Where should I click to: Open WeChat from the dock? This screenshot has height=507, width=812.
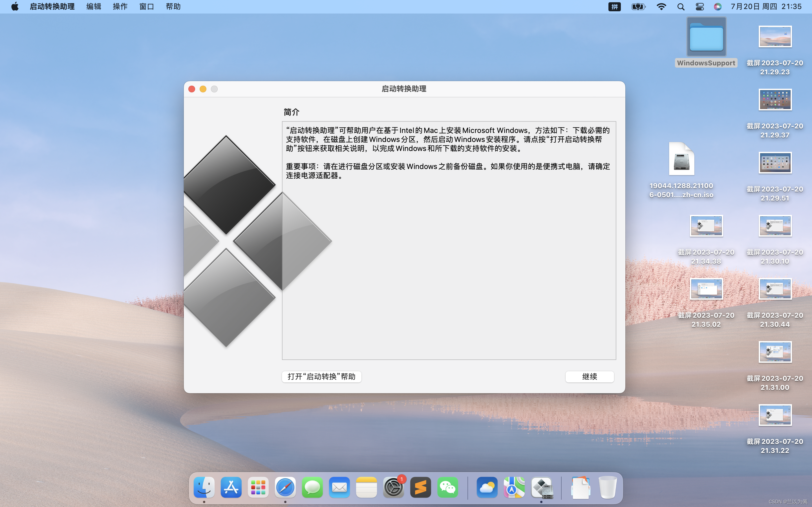click(448, 487)
